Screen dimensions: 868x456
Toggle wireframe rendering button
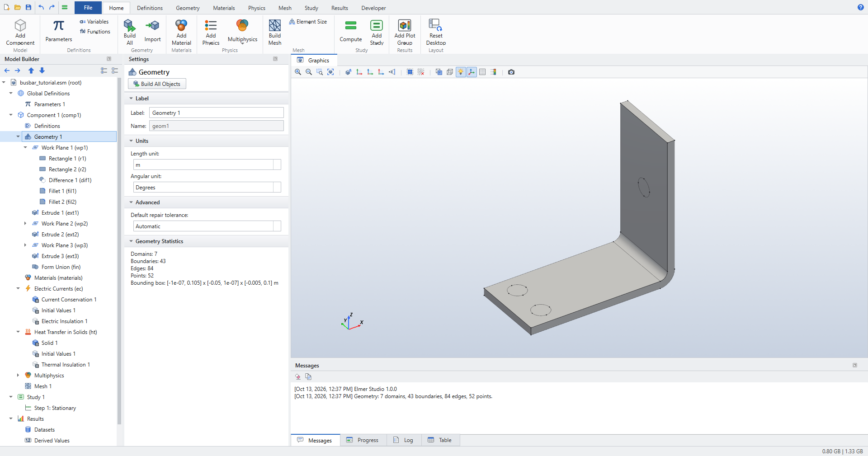(450, 72)
